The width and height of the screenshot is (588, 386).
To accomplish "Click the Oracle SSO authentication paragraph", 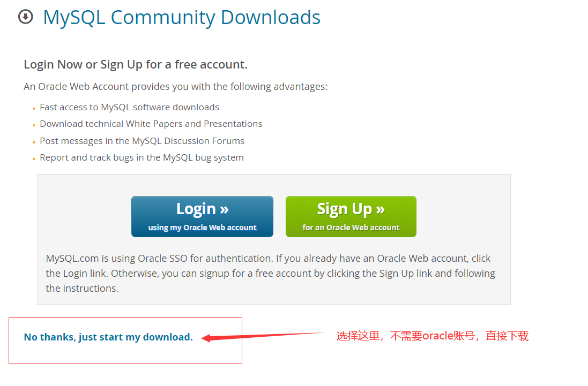I will coord(270,274).
